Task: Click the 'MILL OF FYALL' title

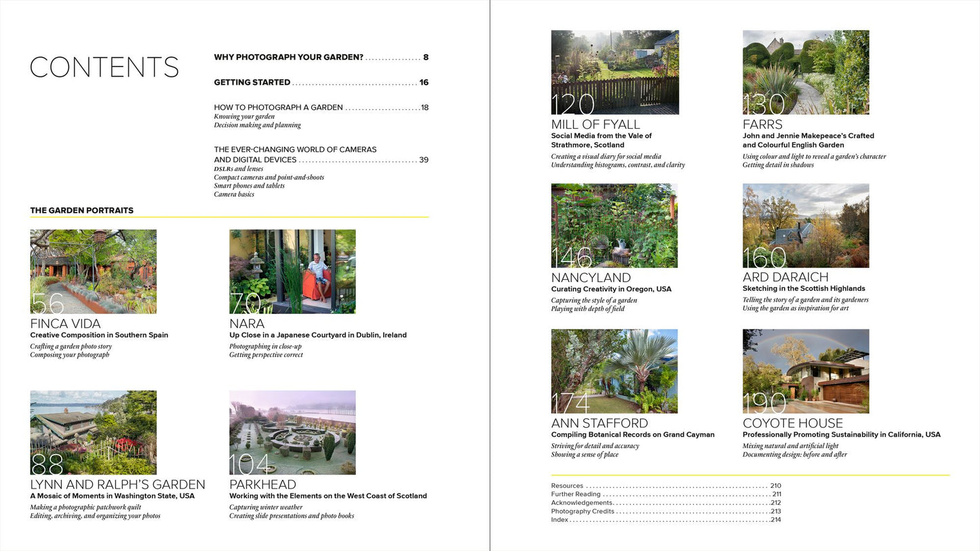Action: (595, 125)
